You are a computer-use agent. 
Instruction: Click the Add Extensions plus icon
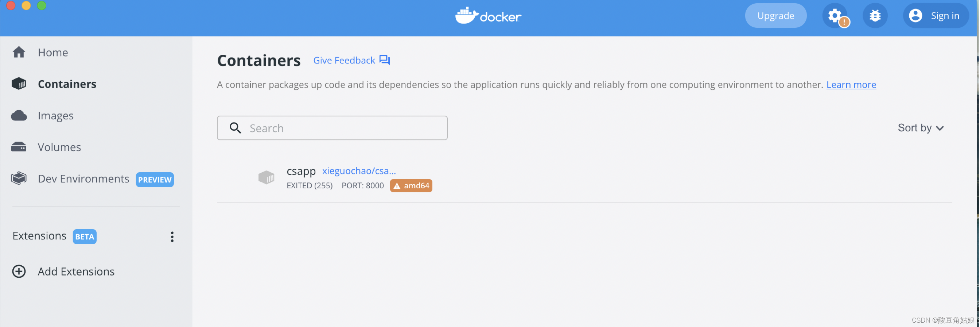19,272
